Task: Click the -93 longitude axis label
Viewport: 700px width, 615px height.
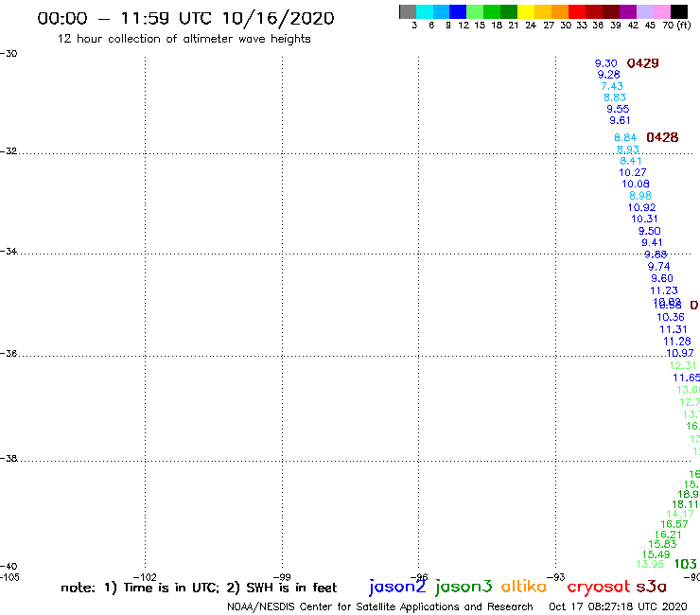Action: click(x=556, y=577)
